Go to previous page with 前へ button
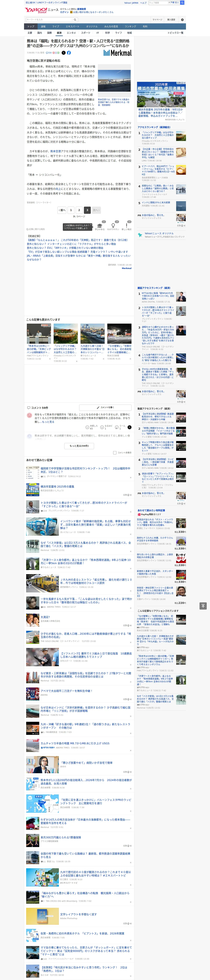 [62, 210]
